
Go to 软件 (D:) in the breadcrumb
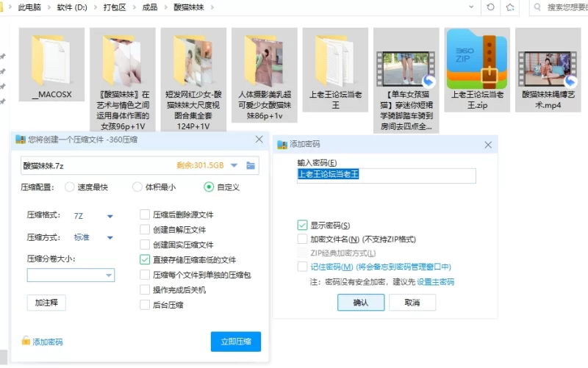[x=72, y=7]
